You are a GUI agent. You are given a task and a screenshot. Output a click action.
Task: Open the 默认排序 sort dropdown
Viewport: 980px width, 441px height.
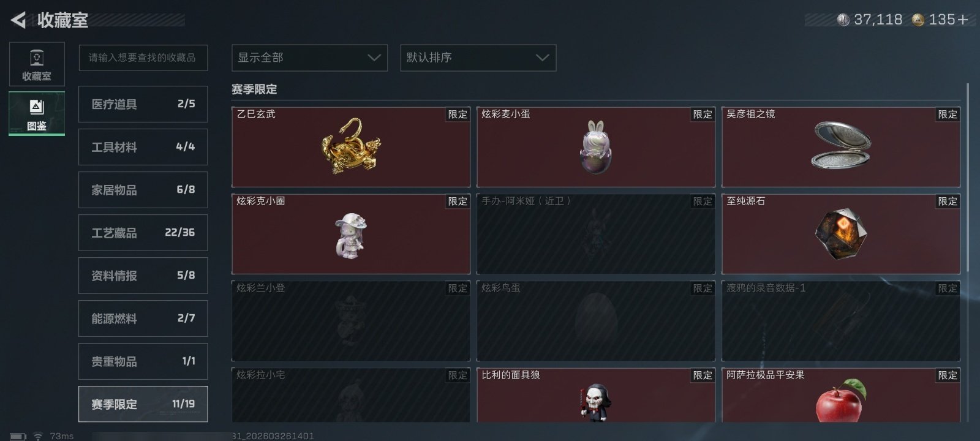[478, 58]
